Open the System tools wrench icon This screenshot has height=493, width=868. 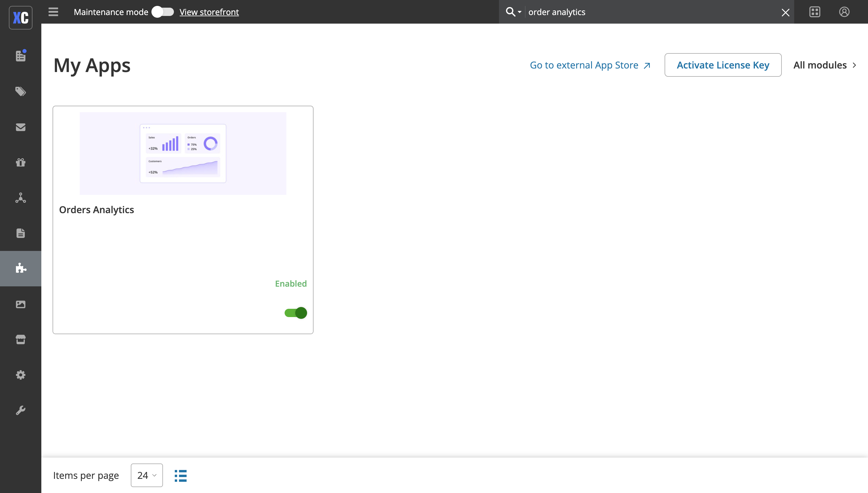[21, 410]
